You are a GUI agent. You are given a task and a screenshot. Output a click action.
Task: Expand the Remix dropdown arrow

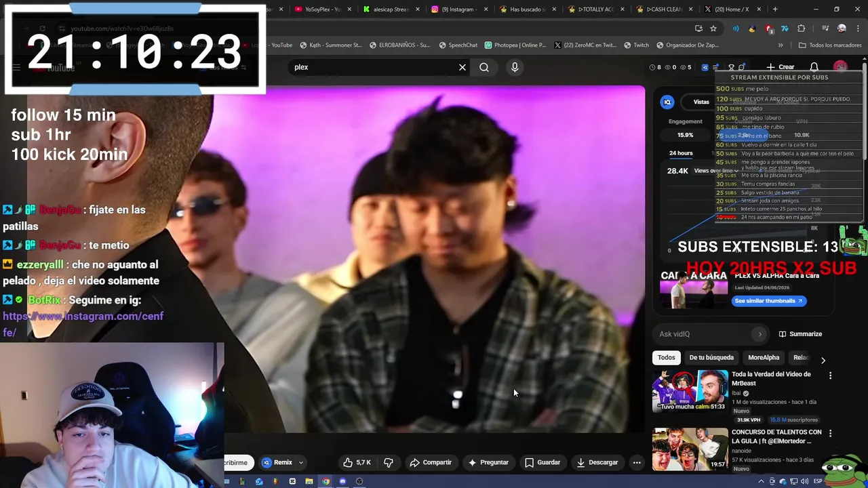[x=301, y=462]
